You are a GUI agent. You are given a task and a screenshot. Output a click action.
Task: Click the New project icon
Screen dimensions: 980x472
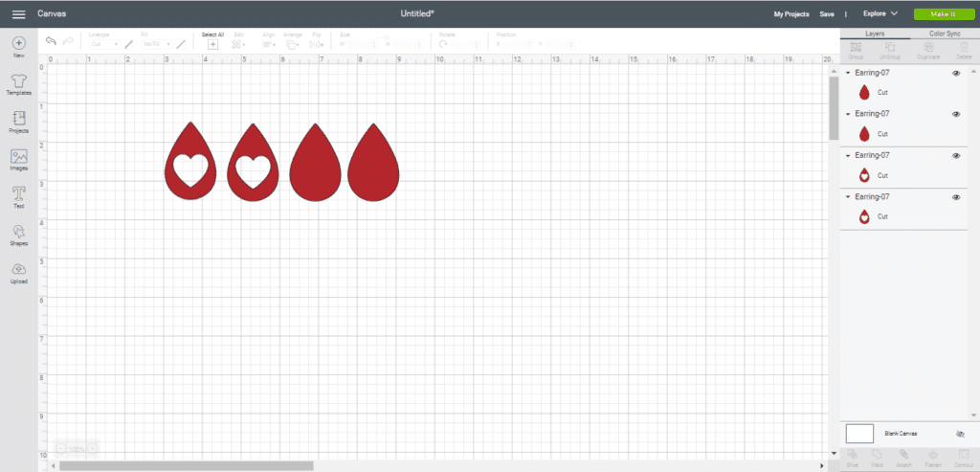[x=18, y=44]
